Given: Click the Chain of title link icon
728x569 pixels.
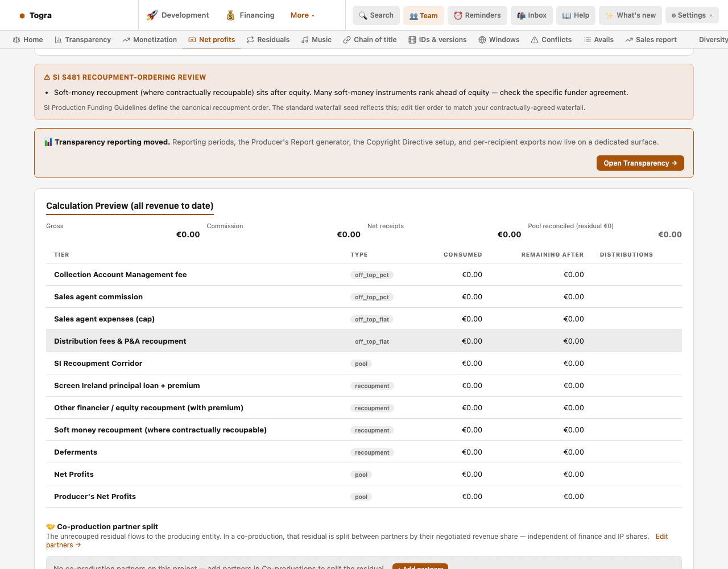Looking at the screenshot, I should point(347,40).
